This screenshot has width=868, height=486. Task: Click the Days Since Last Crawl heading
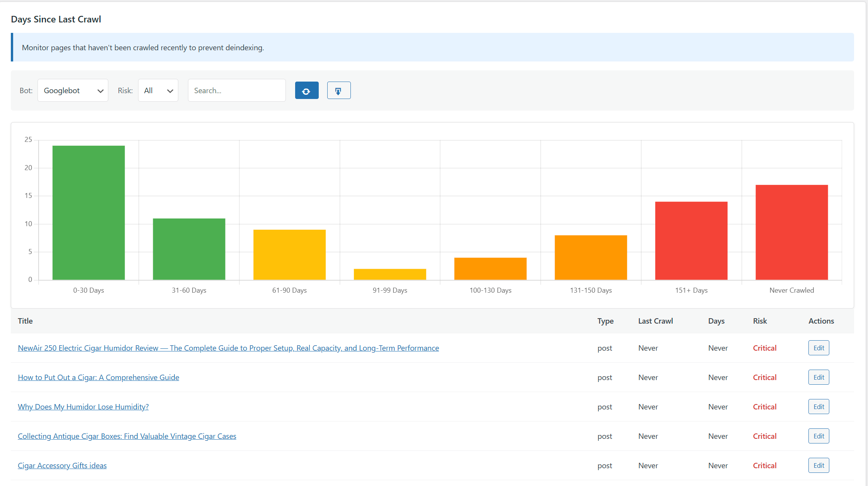[56, 19]
